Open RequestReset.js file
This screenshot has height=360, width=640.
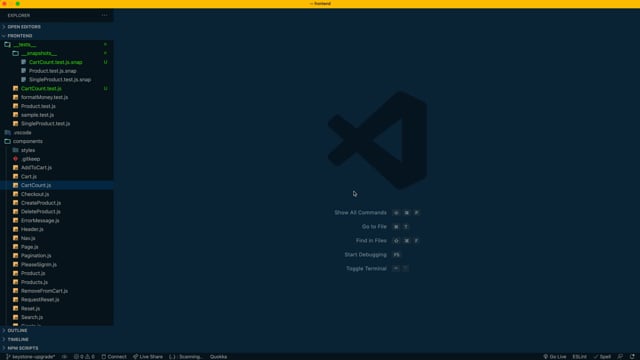coord(57,300)
